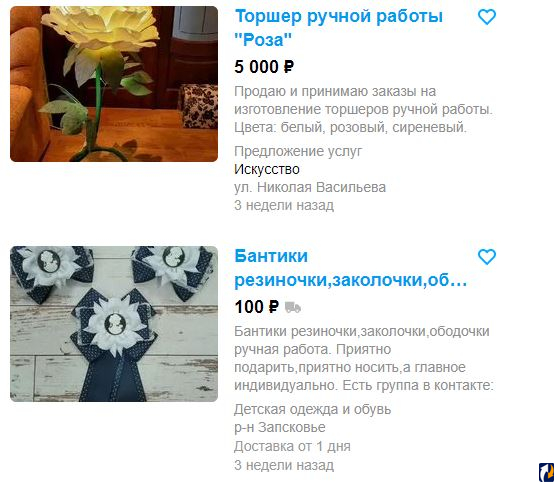Click the 100 ₽ price

pyautogui.click(x=257, y=307)
